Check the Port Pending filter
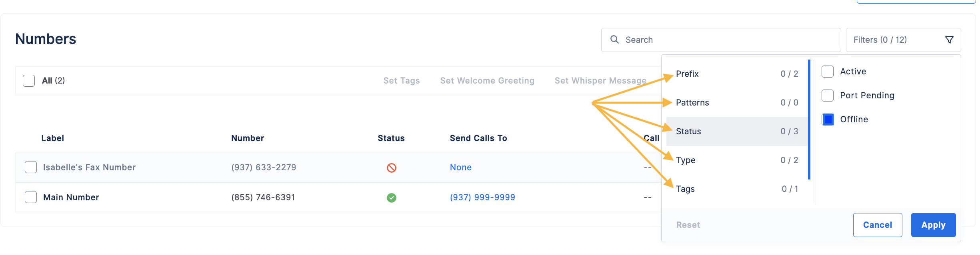This screenshot has width=980, height=255. click(x=828, y=96)
